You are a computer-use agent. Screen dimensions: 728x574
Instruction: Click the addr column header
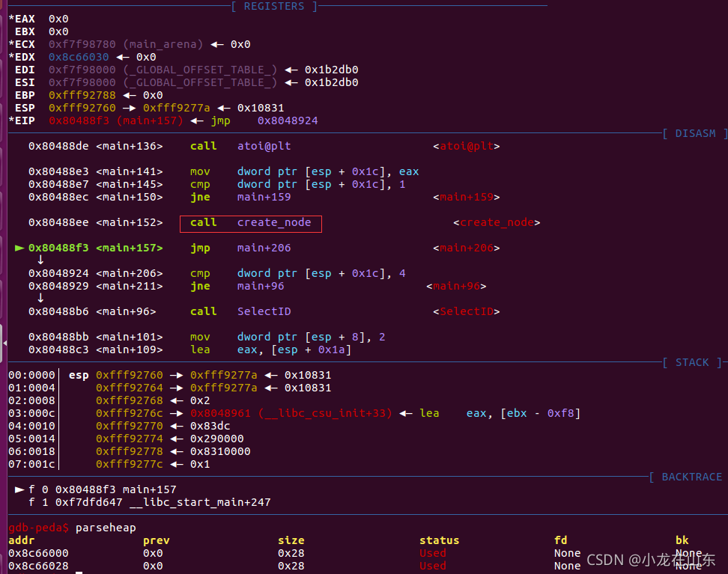22,540
